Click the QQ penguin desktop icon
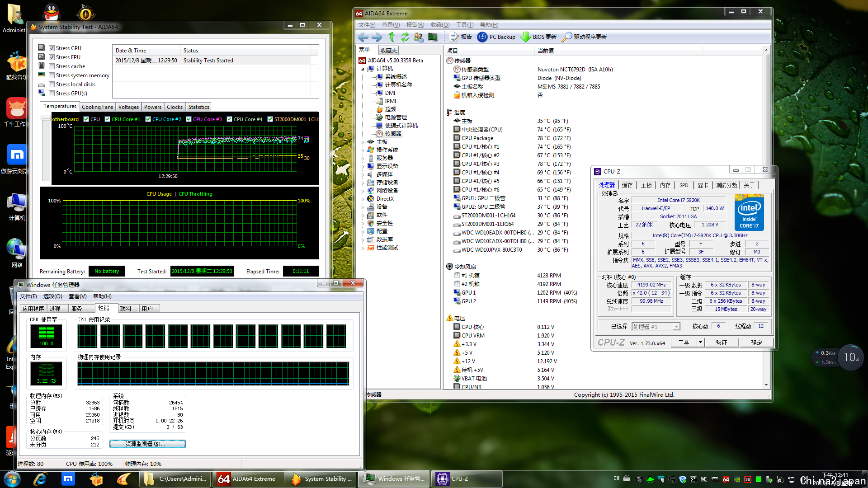The image size is (868, 488). (52, 12)
